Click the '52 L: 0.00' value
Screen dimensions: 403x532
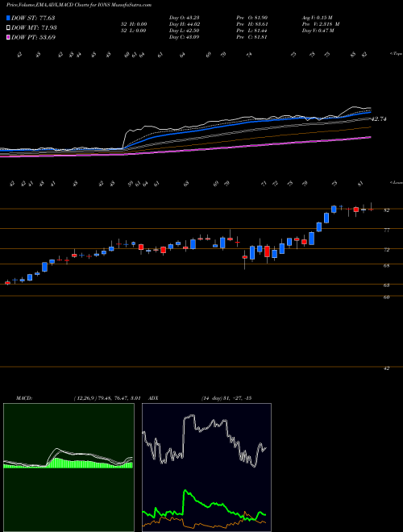click(x=135, y=31)
